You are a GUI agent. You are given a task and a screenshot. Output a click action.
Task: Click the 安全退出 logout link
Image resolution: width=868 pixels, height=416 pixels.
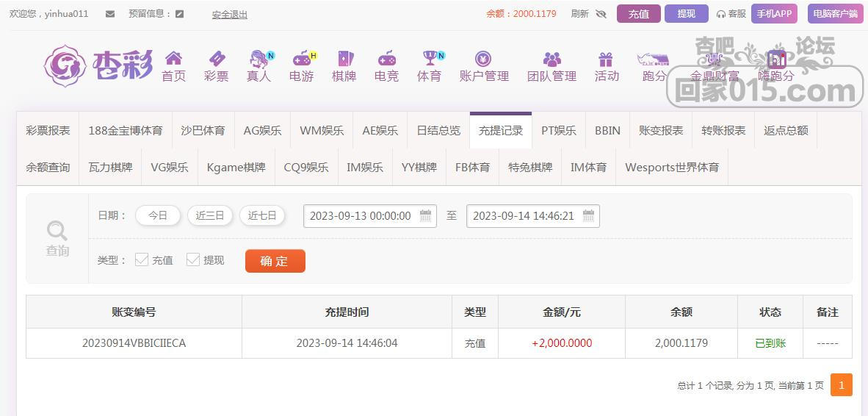click(x=230, y=15)
